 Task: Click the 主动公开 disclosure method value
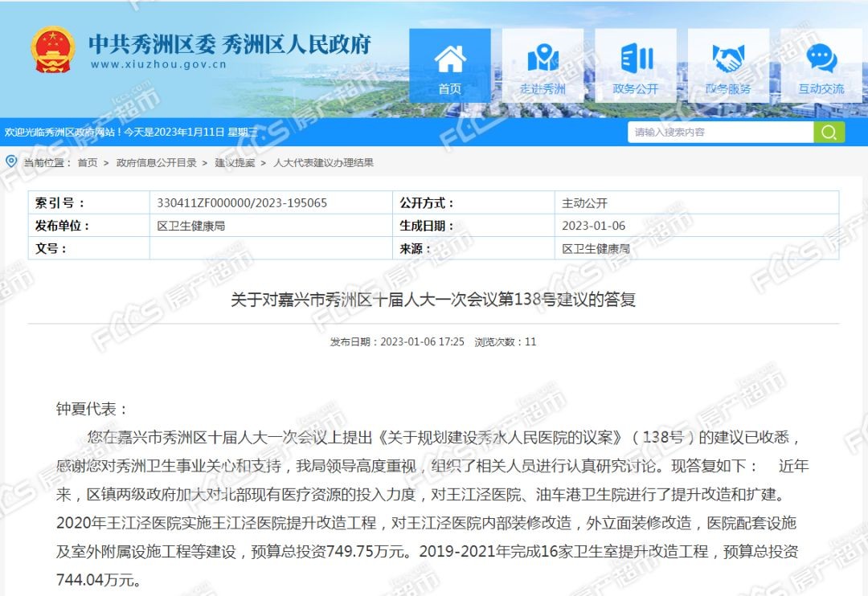click(x=584, y=203)
